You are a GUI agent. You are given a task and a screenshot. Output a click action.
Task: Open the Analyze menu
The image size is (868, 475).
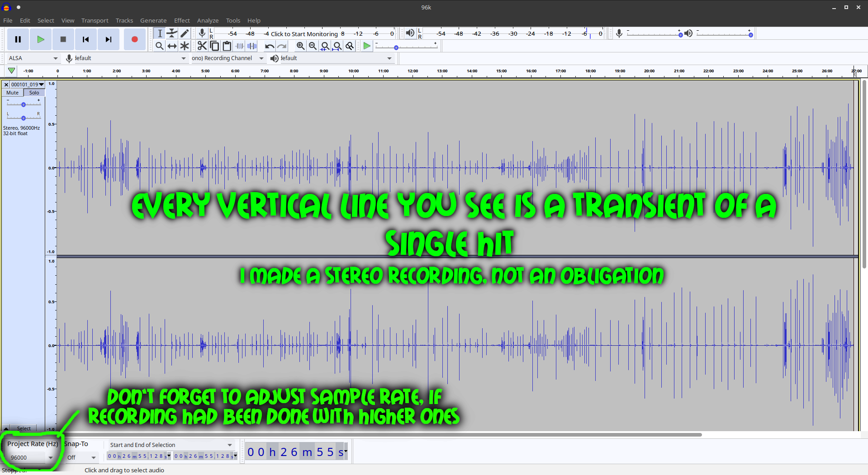pyautogui.click(x=208, y=20)
